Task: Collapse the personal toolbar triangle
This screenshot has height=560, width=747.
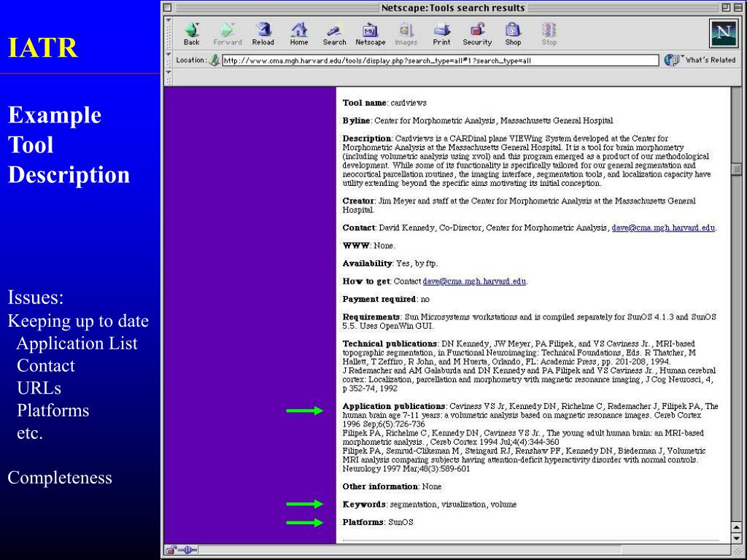Action: tap(169, 72)
